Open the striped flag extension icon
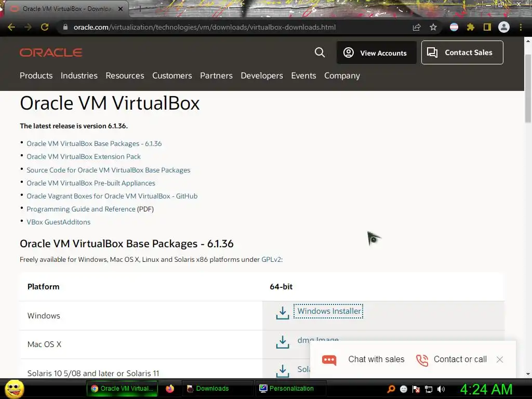Screen dimensions: 532x399 tap(454, 27)
